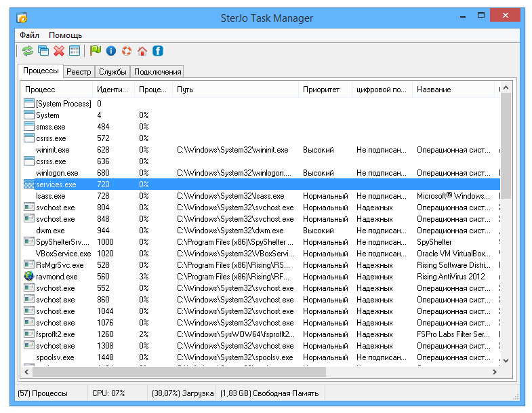Click the Oracle VM VirtualBox... name cell
The image size is (532, 413).
(453, 254)
